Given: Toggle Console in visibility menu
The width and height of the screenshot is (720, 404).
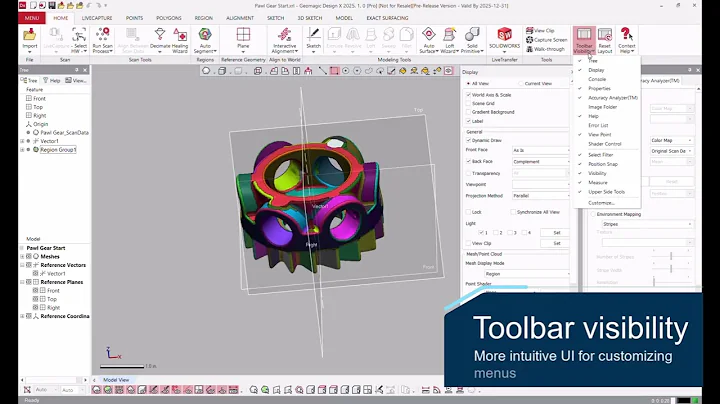Looking at the screenshot, I should click(x=597, y=79).
